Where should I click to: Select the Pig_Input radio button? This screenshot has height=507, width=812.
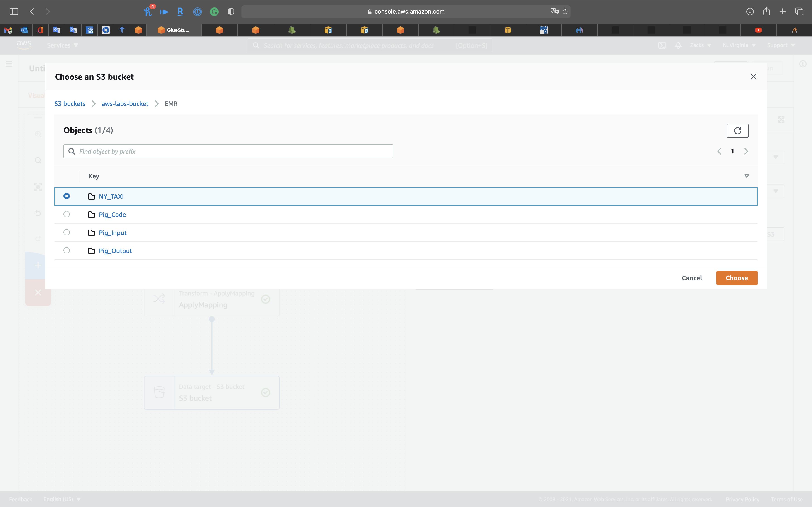click(x=66, y=232)
